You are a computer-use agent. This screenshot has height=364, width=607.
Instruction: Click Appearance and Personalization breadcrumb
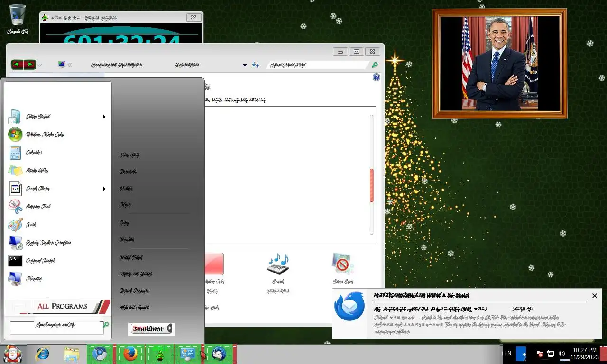(116, 65)
